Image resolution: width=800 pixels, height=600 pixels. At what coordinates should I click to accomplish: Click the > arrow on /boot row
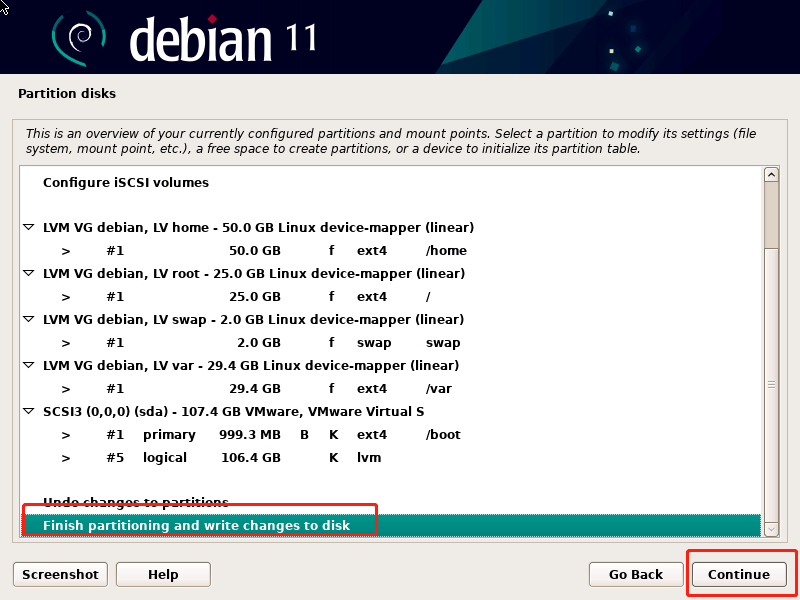(66, 435)
